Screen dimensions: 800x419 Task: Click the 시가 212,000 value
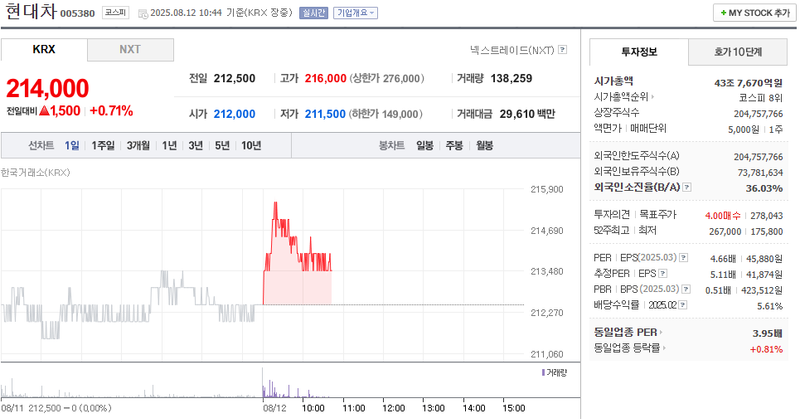pyautogui.click(x=234, y=114)
